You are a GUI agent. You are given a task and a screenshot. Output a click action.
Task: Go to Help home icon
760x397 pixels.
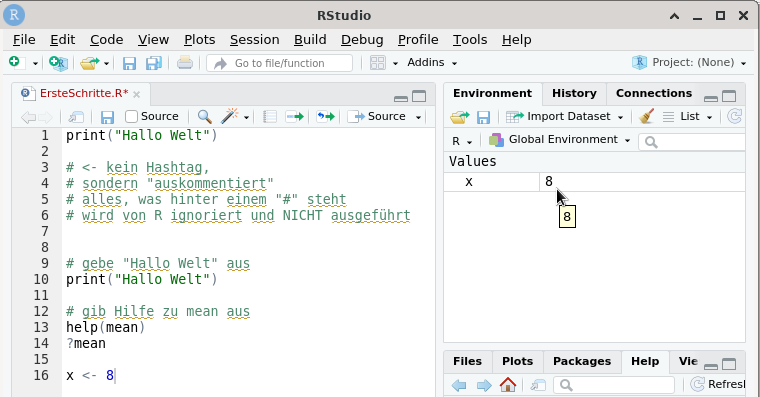[x=508, y=385]
